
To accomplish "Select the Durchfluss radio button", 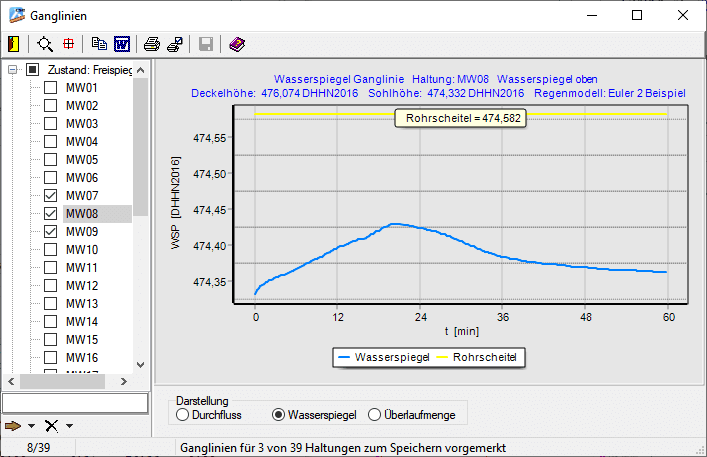I will pyautogui.click(x=182, y=414).
